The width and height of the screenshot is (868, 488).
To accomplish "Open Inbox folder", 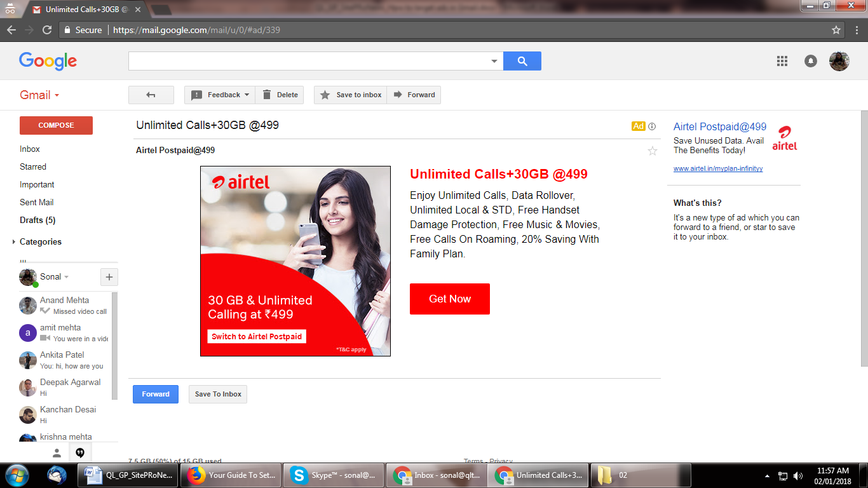I will pyautogui.click(x=30, y=149).
